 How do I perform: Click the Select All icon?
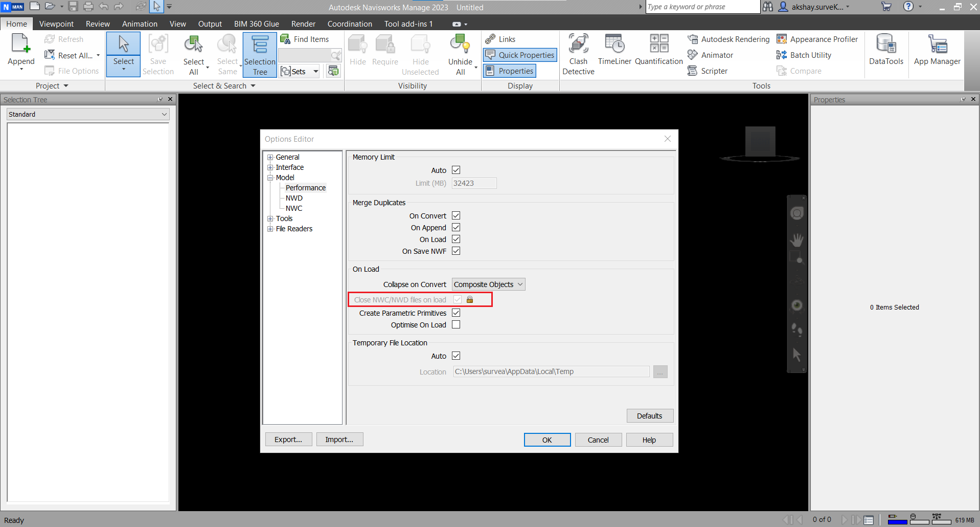pyautogui.click(x=194, y=44)
